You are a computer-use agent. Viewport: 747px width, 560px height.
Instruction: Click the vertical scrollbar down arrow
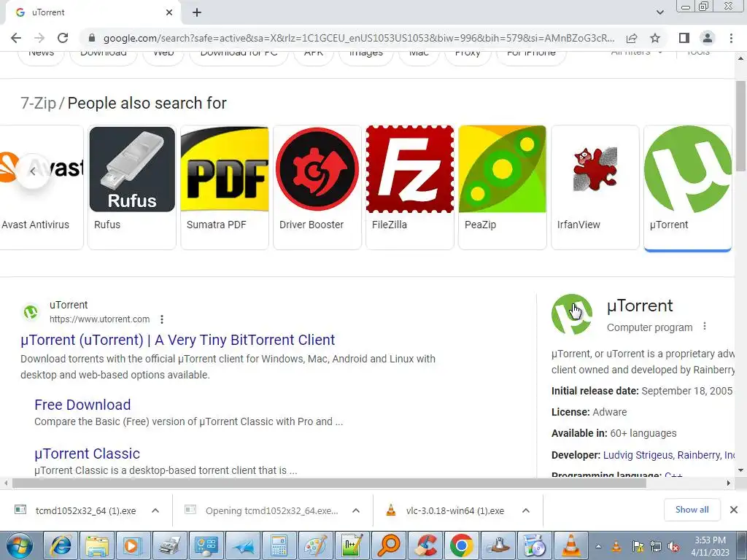tap(740, 470)
